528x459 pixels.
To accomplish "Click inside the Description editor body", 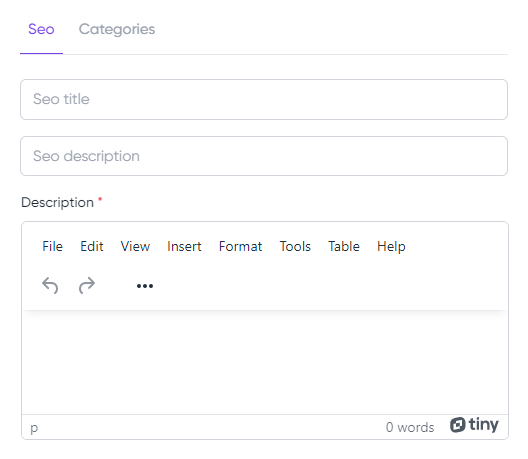I will pyautogui.click(x=265, y=362).
